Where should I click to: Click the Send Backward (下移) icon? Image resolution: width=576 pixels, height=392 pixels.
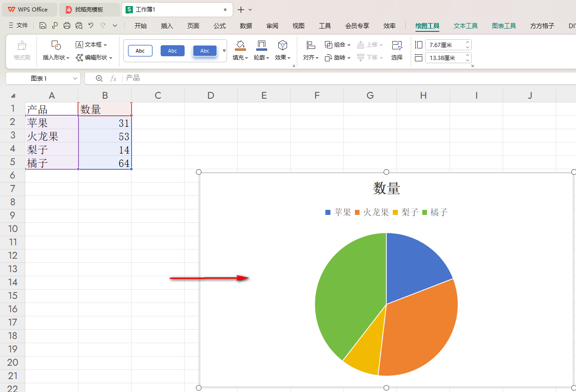(361, 58)
